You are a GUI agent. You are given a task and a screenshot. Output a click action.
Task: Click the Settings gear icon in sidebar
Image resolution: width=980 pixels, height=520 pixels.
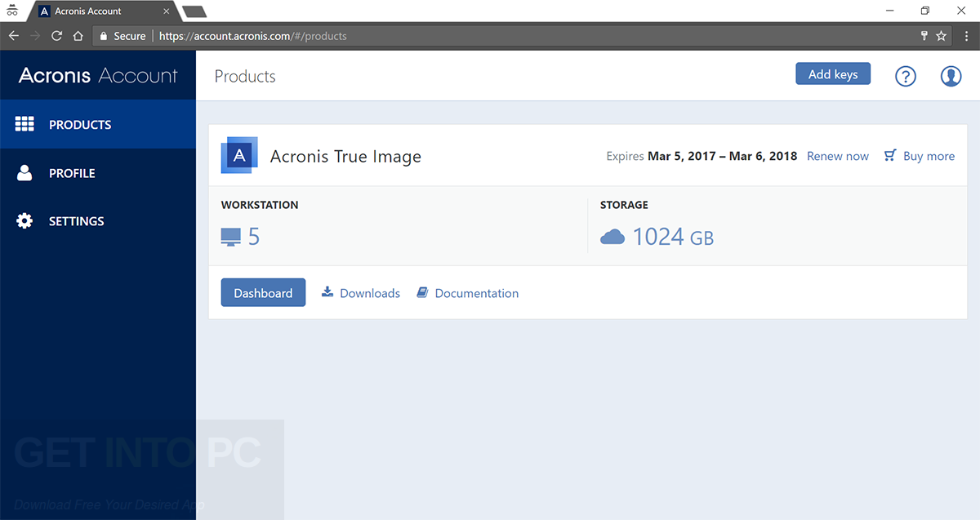(24, 220)
